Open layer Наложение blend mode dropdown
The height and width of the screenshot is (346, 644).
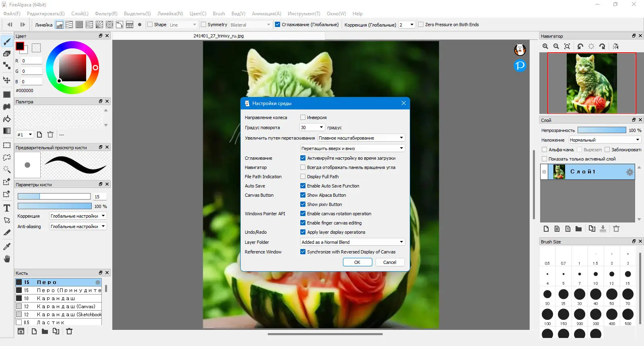(x=605, y=140)
